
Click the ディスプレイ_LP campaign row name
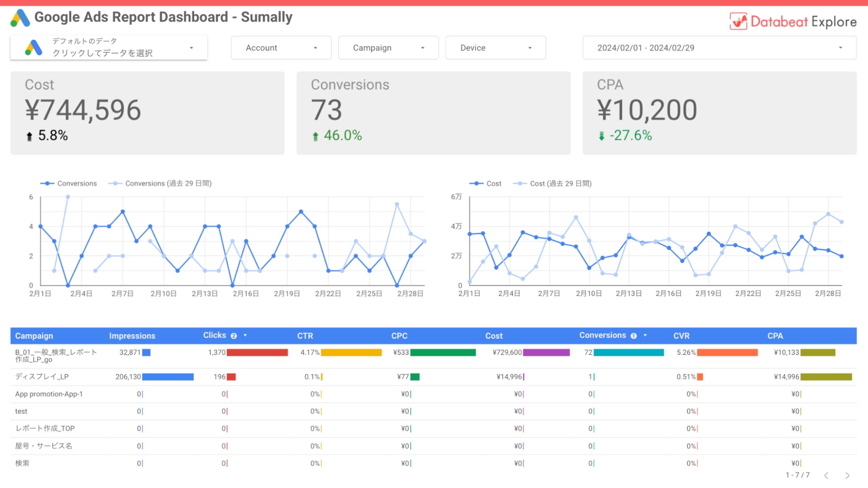(x=42, y=376)
